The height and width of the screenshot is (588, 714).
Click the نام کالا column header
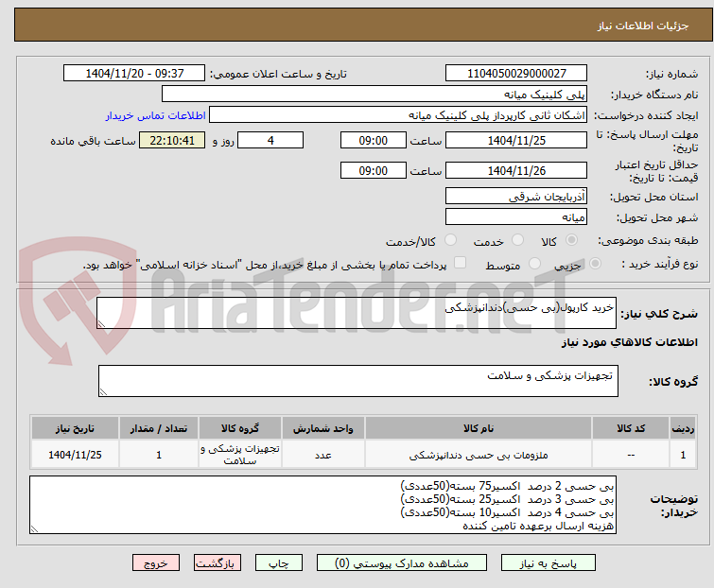click(x=479, y=428)
